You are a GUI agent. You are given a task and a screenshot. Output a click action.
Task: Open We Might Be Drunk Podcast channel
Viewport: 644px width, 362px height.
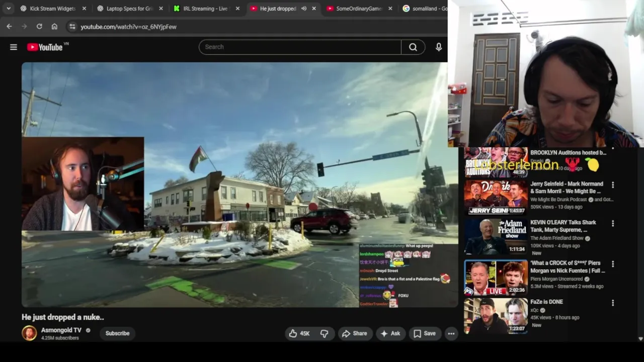tap(559, 200)
